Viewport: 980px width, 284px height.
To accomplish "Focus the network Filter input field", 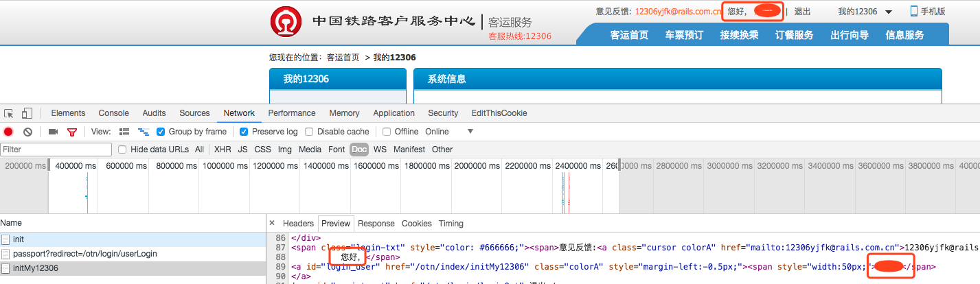I will [56, 150].
